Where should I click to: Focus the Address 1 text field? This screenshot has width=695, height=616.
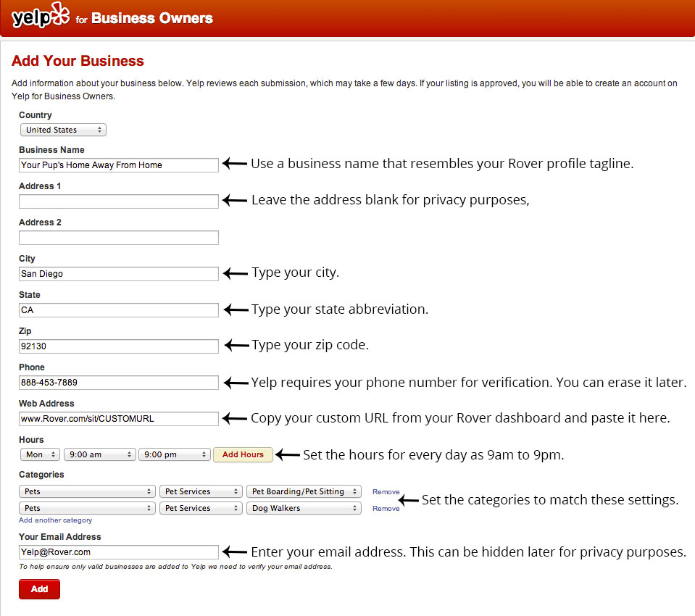coord(118,201)
